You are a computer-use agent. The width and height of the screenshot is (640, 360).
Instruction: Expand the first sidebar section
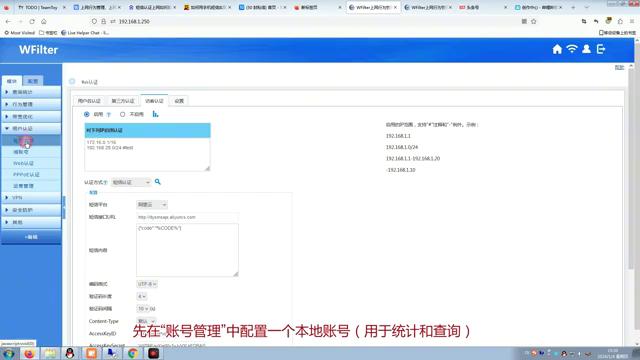click(31, 92)
